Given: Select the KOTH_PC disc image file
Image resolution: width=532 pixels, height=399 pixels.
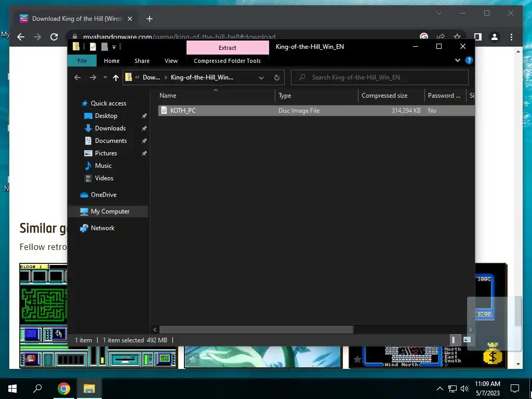Looking at the screenshot, I should tap(316, 111).
